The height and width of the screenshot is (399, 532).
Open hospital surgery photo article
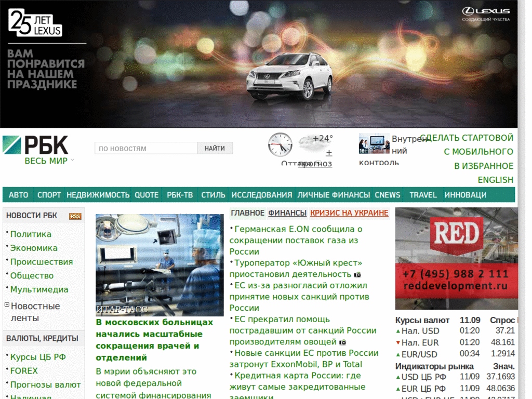click(x=159, y=265)
